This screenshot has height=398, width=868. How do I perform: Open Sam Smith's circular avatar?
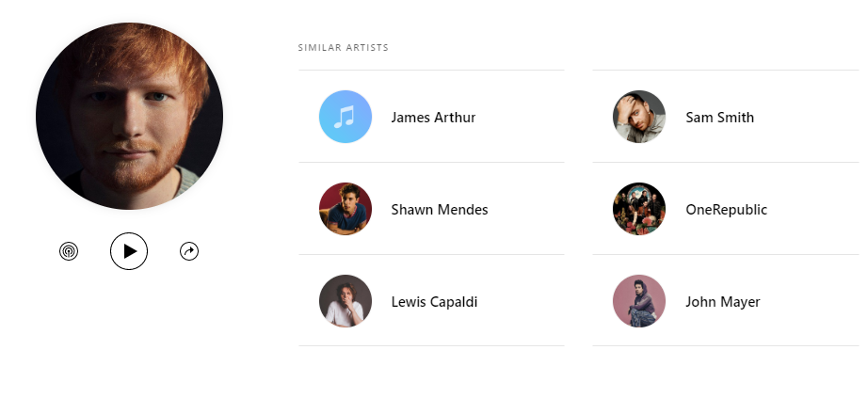[639, 117]
